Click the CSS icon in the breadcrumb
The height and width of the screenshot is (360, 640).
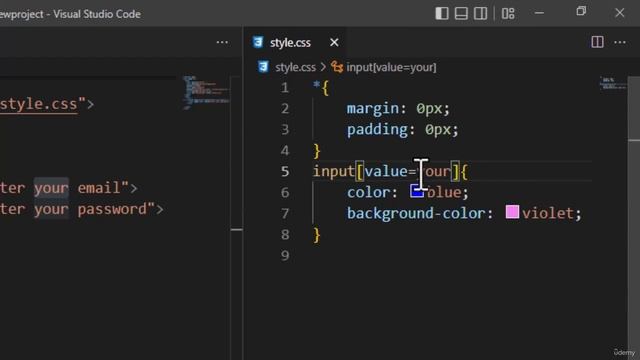(263, 67)
